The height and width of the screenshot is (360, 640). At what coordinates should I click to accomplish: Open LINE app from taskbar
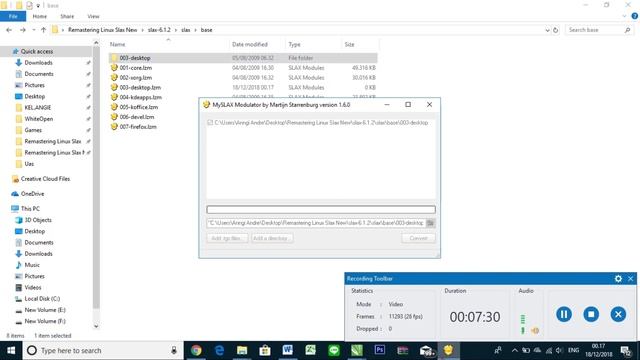(334, 350)
